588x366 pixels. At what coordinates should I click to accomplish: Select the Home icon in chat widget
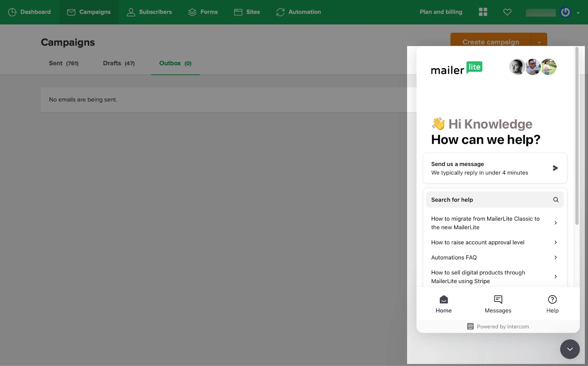444,300
